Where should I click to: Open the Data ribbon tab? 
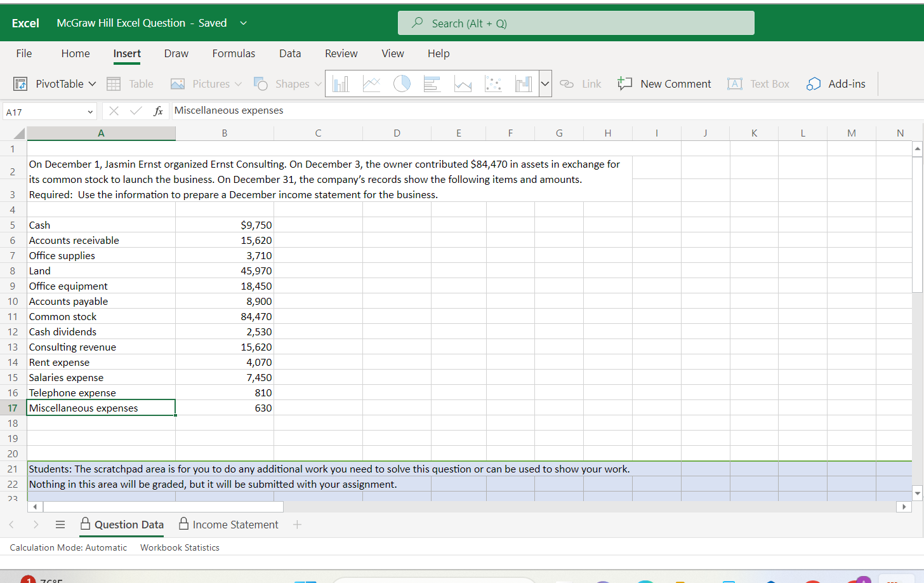[290, 54]
